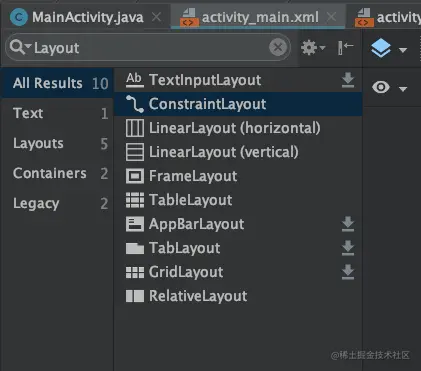The width and height of the screenshot is (421, 371).
Task: Close the activity_main.xml tab
Action: pos(331,17)
